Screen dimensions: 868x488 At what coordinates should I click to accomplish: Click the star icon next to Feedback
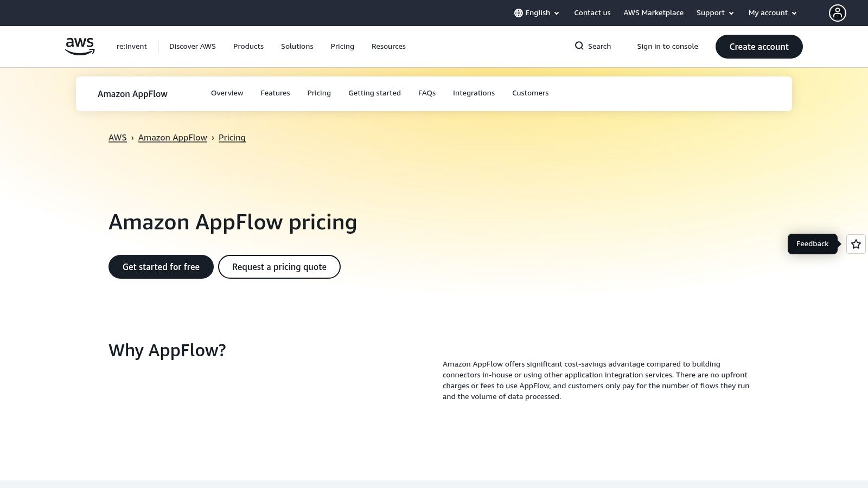pyautogui.click(x=856, y=244)
